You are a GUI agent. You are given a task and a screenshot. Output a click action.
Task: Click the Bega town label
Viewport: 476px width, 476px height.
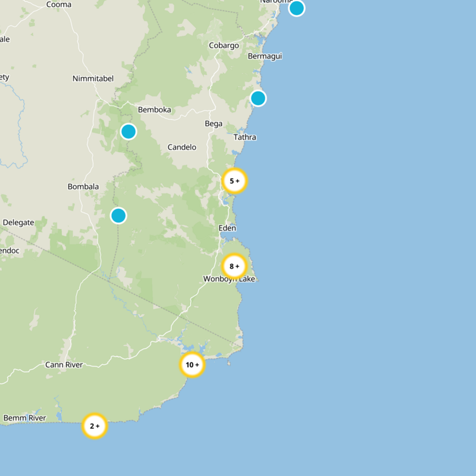tap(214, 124)
